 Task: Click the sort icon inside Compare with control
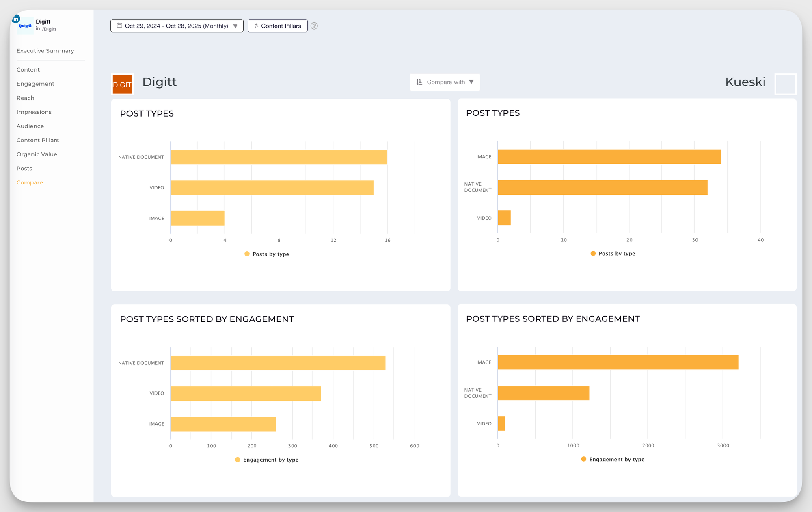coord(419,82)
